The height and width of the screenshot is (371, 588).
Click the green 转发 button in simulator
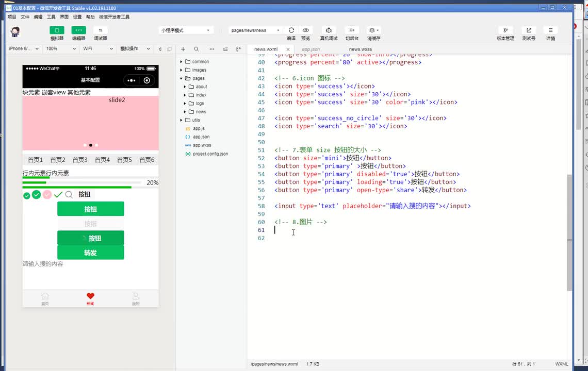pyautogui.click(x=90, y=252)
